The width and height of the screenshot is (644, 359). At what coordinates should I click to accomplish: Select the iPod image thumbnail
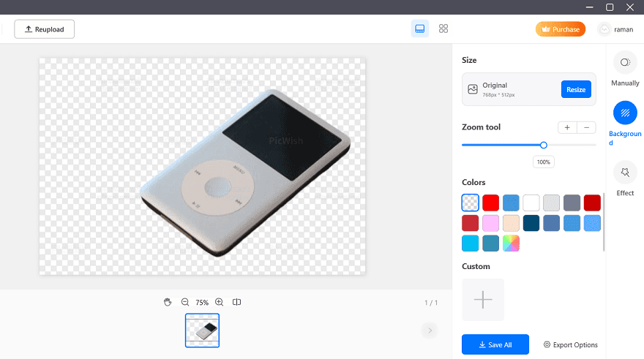pyautogui.click(x=202, y=330)
